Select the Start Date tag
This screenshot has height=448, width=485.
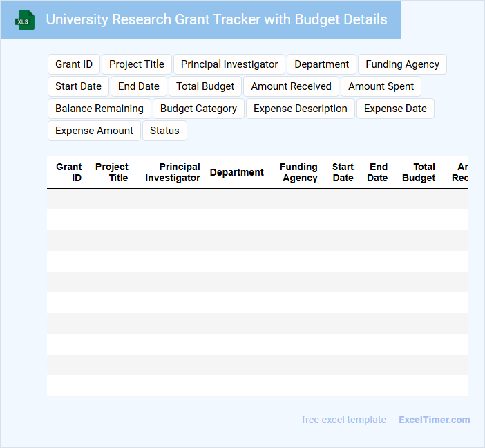click(x=78, y=86)
